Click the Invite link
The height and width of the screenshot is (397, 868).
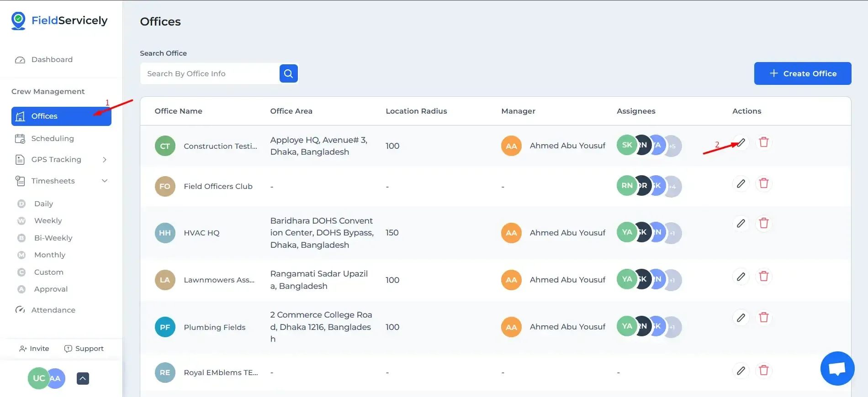pyautogui.click(x=34, y=349)
